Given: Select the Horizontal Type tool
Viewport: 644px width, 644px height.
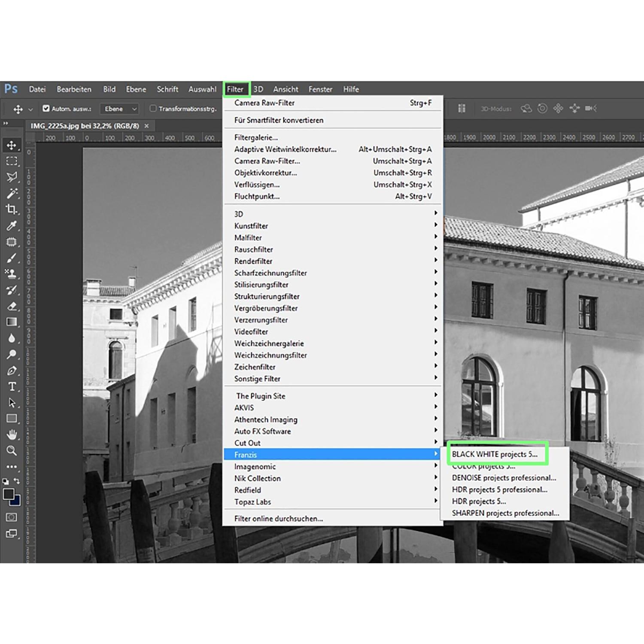Looking at the screenshot, I should click(x=12, y=387).
